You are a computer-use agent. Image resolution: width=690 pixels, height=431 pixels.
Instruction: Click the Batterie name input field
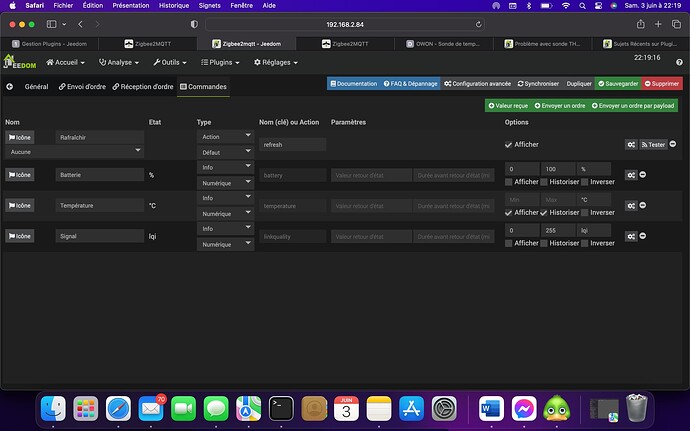coord(100,175)
